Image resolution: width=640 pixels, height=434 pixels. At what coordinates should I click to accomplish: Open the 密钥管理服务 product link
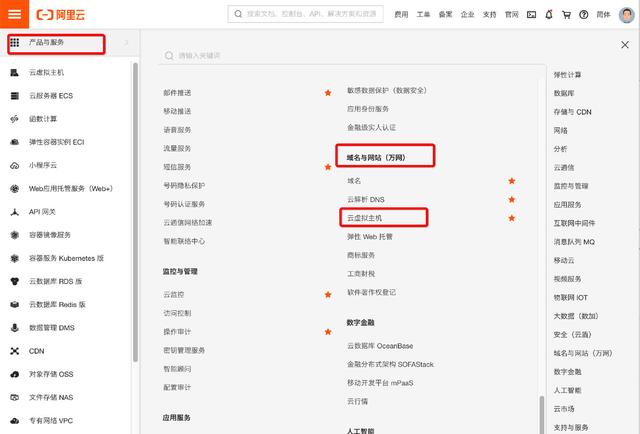pos(184,350)
